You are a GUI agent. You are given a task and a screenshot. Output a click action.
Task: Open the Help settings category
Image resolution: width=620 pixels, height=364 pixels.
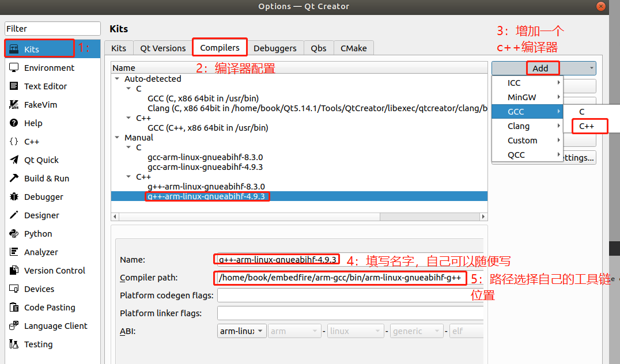tap(52, 123)
